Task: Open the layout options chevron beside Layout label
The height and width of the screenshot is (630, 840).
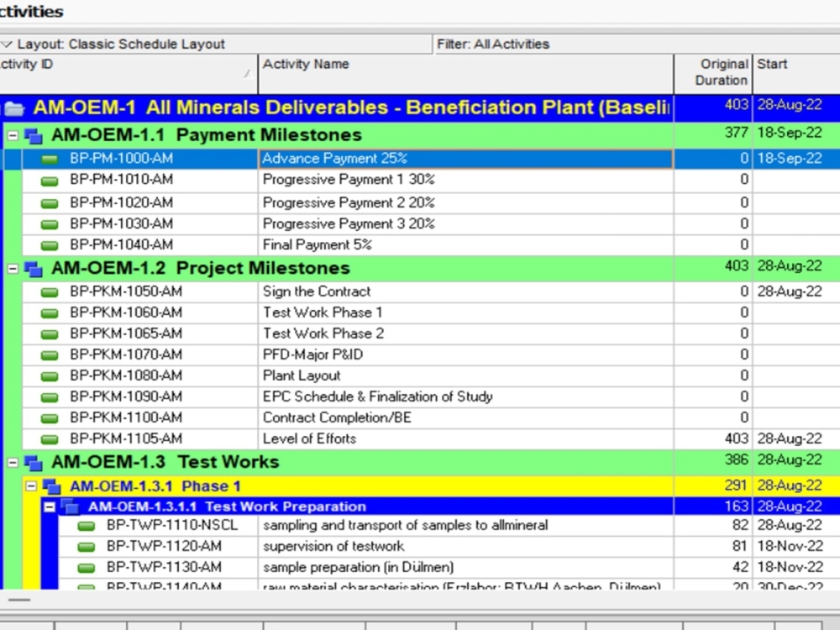Action: pos(7,44)
